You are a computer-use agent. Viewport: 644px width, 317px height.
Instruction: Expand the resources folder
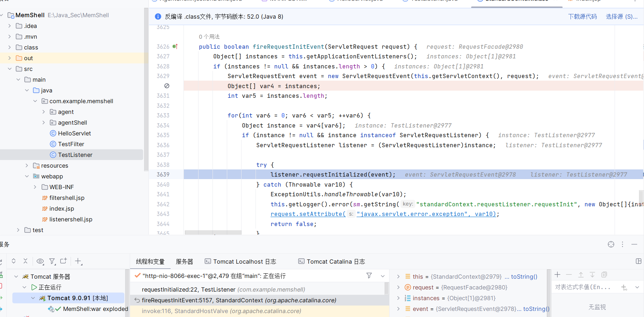click(27, 165)
